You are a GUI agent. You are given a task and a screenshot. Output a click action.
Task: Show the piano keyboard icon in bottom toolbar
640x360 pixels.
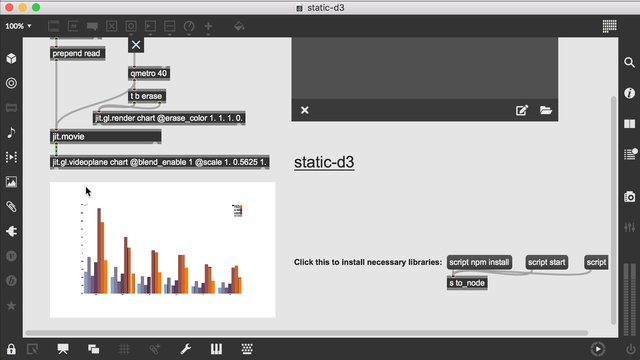click(x=216, y=349)
